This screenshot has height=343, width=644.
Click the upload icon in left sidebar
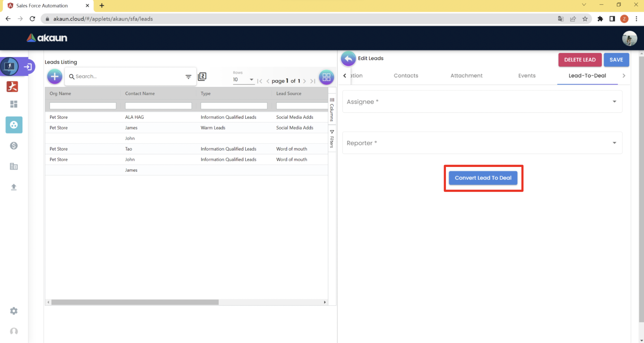click(14, 187)
